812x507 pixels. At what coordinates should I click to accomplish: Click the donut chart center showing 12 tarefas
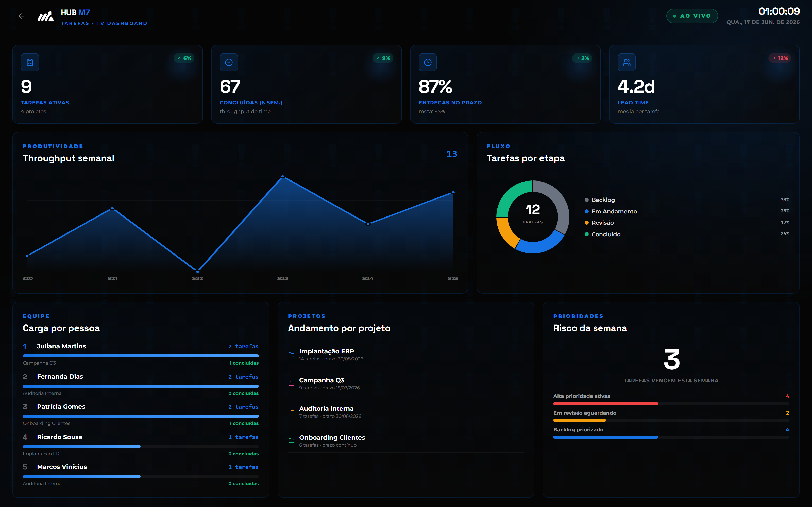tap(533, 214)
